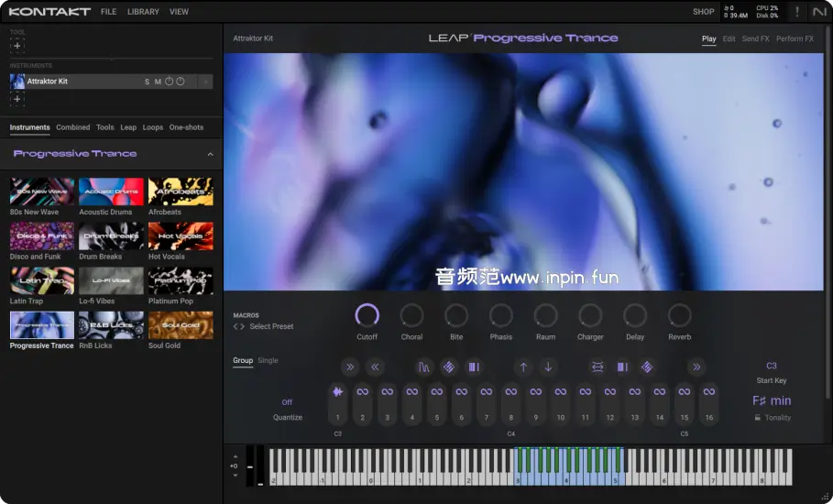This screenshot has height=504, width=833.
Task: Click the add tool plus icon
Action: pos(17,46)
